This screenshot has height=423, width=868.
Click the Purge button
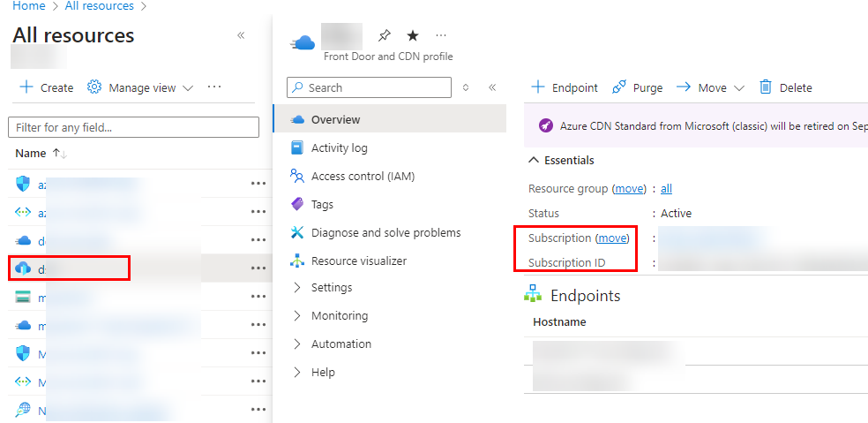click(x=637, y=87)
